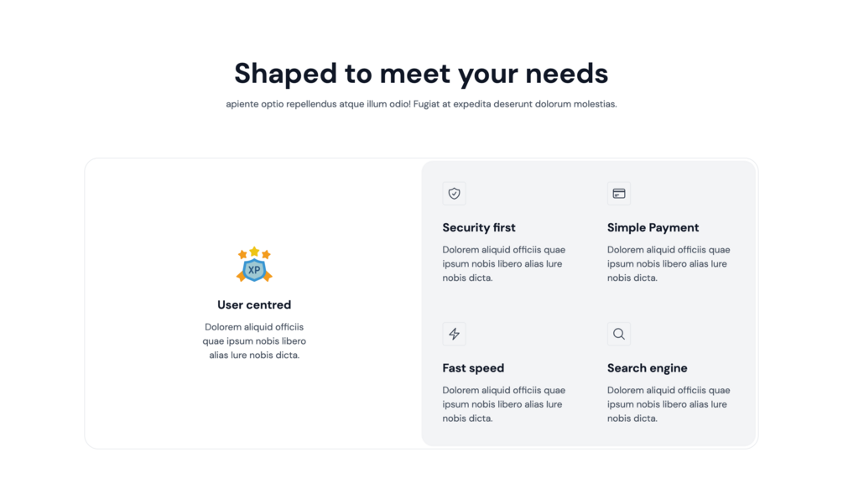
Task: Click the word "needs" in the headline
Action: (x=567, y=73)
